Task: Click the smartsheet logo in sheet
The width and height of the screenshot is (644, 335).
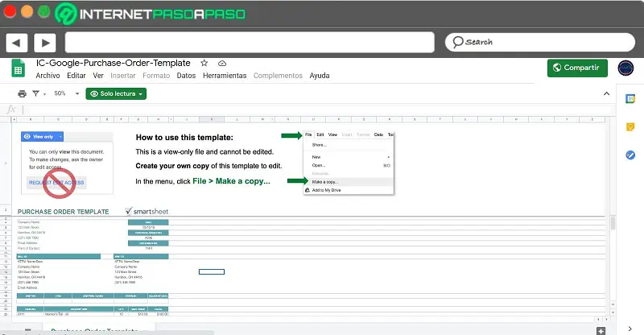Action: [147, 211]
